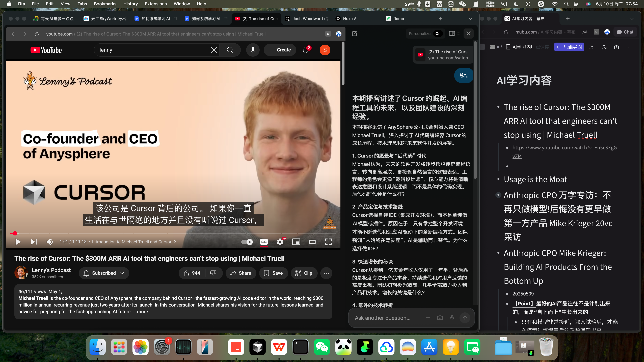Click the camera icon in chat input
The image size is (644, 362).
click(x=440, y=318)
